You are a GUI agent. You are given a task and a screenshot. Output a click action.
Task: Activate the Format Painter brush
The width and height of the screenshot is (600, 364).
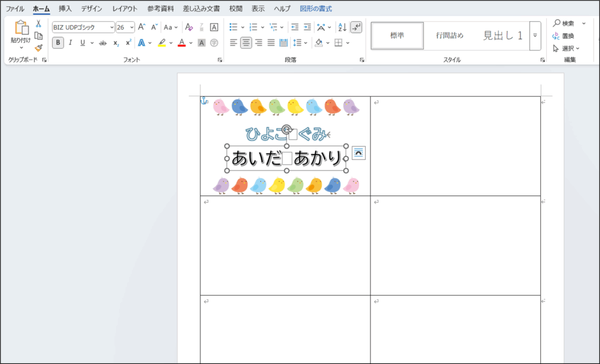38,48
